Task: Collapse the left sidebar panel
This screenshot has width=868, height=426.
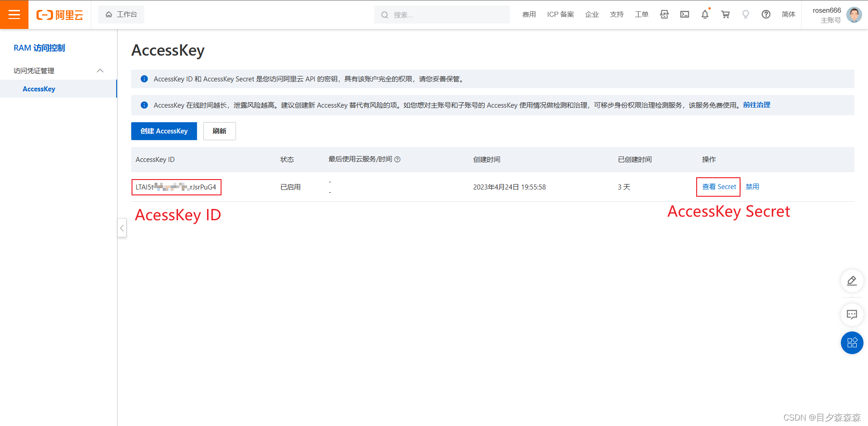Action: coord(122,228)
